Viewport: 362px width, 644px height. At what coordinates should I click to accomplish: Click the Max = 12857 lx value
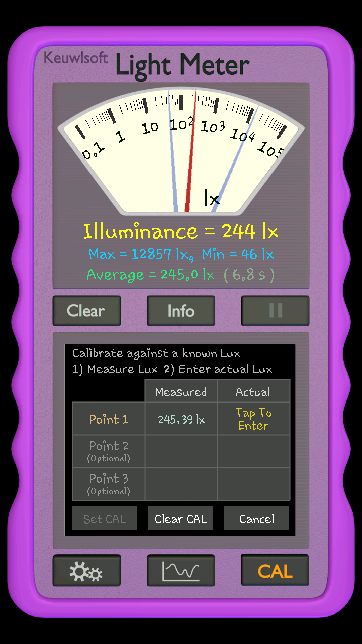[140, 254]
